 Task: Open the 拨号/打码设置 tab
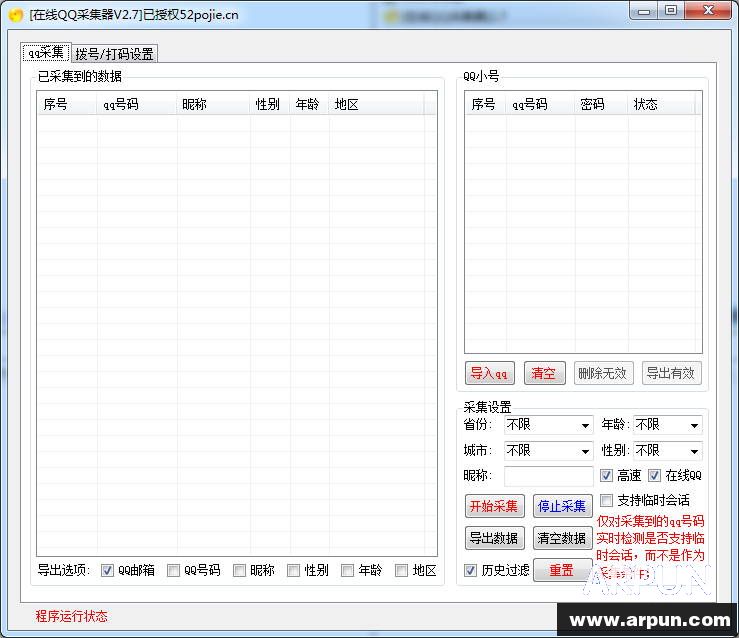click(115, 53)
